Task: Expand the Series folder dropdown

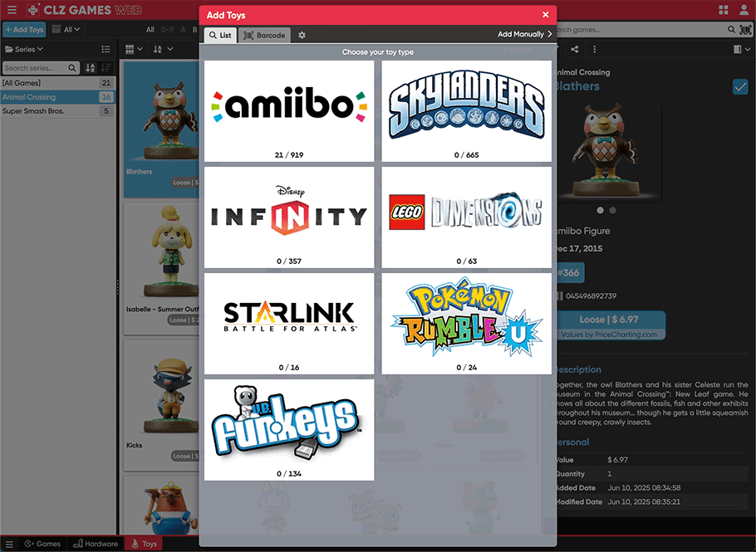Action: point(24,49)
